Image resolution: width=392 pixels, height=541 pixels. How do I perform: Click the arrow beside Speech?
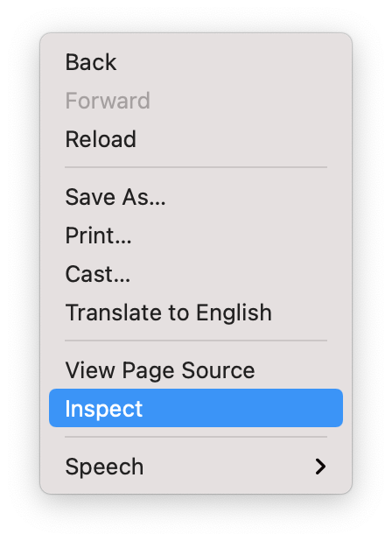tap(320, 467)
